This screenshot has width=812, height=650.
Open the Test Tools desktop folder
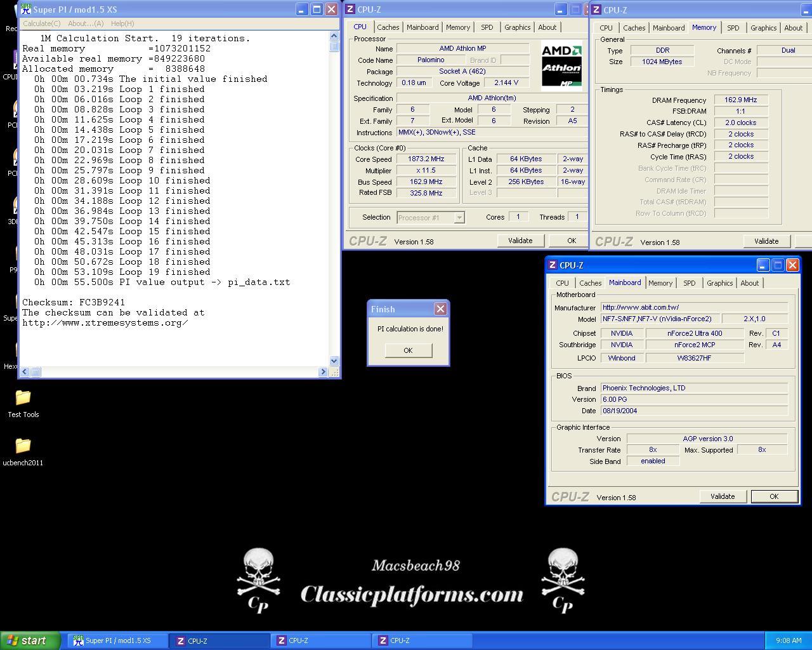tap(23, 404)
